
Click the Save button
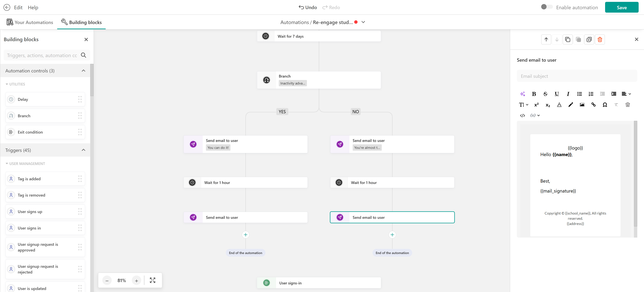621,7
